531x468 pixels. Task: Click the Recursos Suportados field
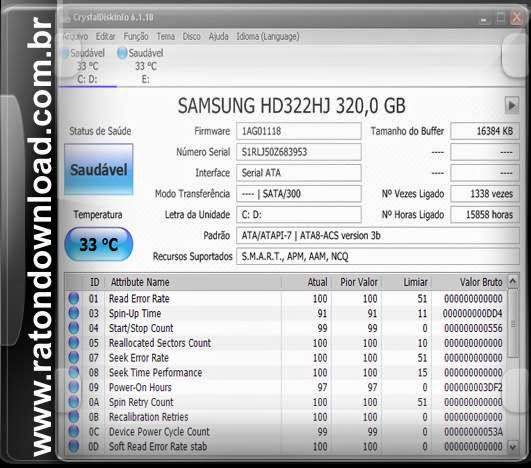378,256
